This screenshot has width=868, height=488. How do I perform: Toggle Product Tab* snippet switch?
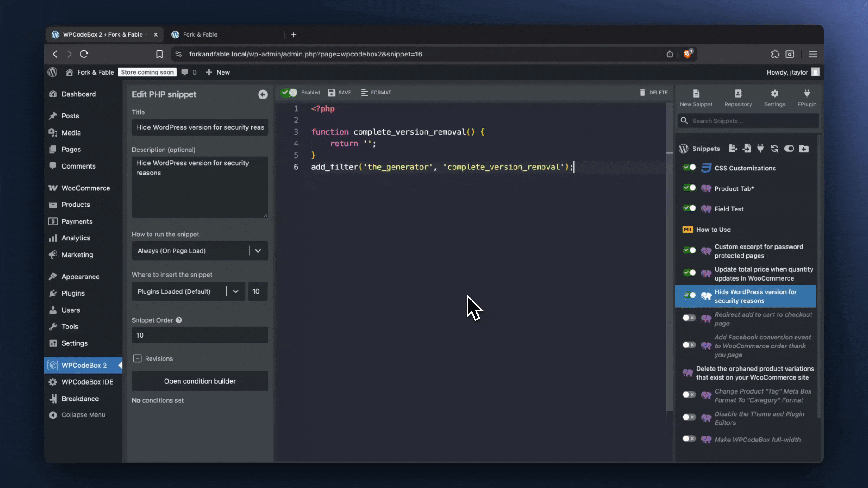(x=689, y=188)
